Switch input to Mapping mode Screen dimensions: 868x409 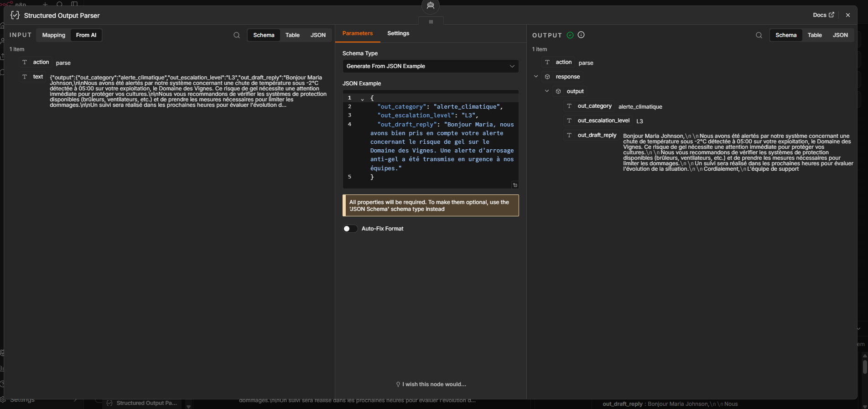(x=54, y=35)
